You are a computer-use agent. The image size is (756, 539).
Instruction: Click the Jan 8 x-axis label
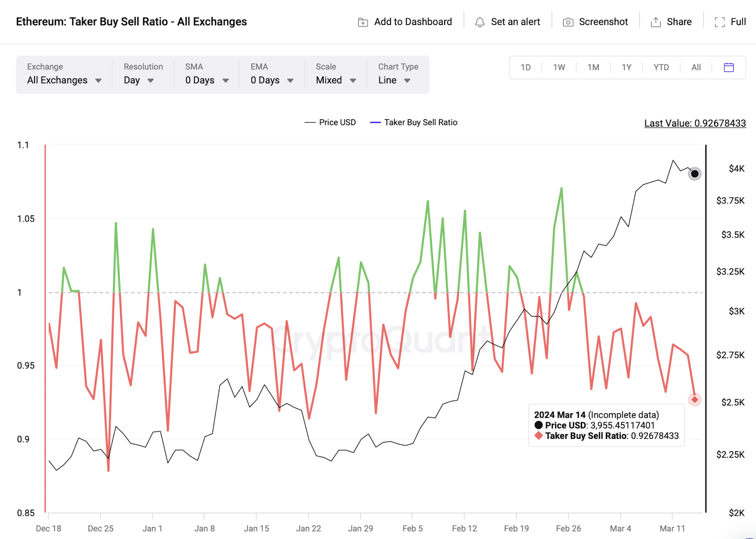coord(205,528)
